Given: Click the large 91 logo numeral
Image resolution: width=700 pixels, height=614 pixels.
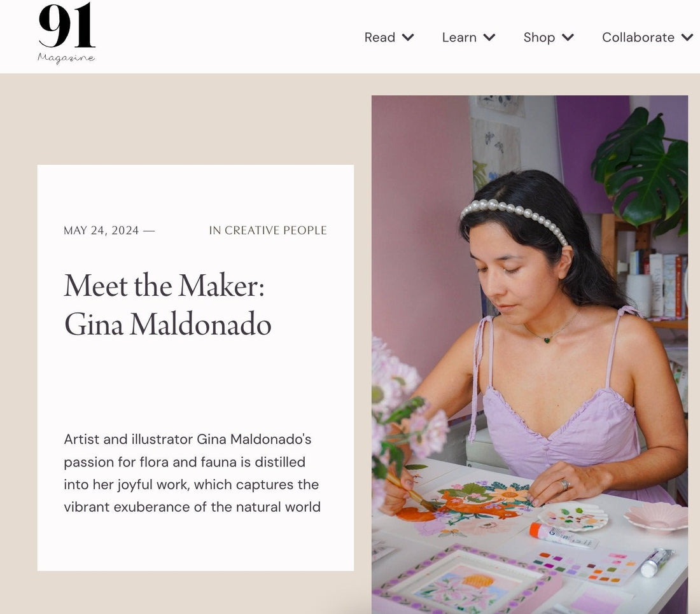Looking at the screenshot, I should click(x=66, y=25).
